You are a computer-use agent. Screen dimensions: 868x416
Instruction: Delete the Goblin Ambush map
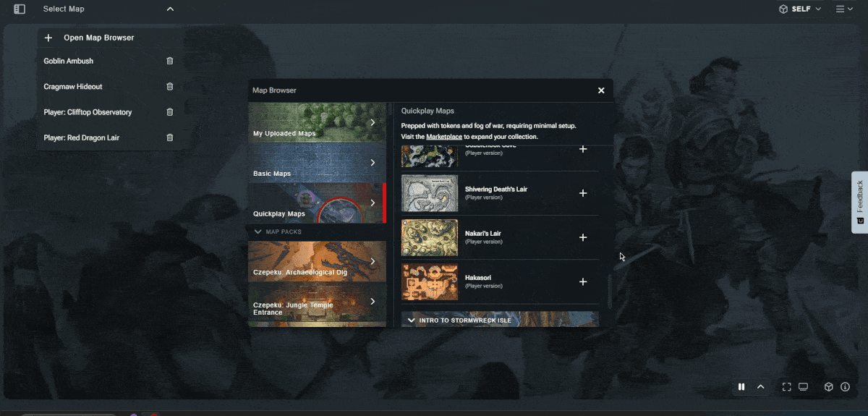coord(170,61)
